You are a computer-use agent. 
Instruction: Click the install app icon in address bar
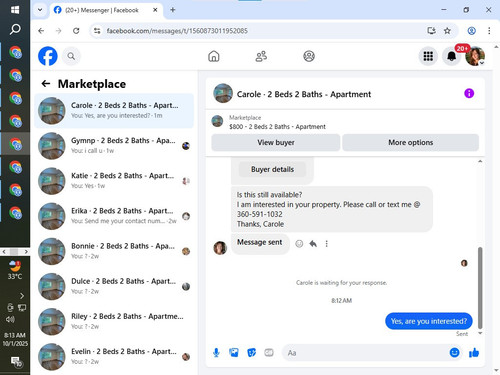click(431, 31)
